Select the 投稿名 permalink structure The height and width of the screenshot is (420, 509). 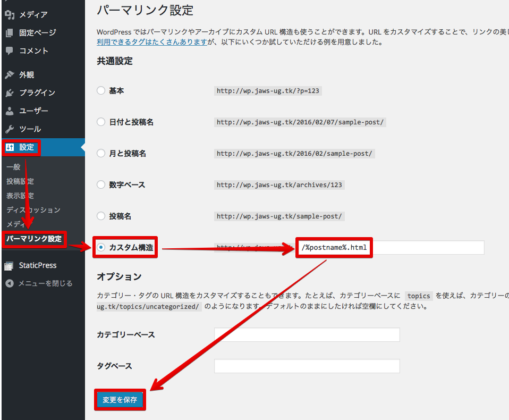(100, 216)
